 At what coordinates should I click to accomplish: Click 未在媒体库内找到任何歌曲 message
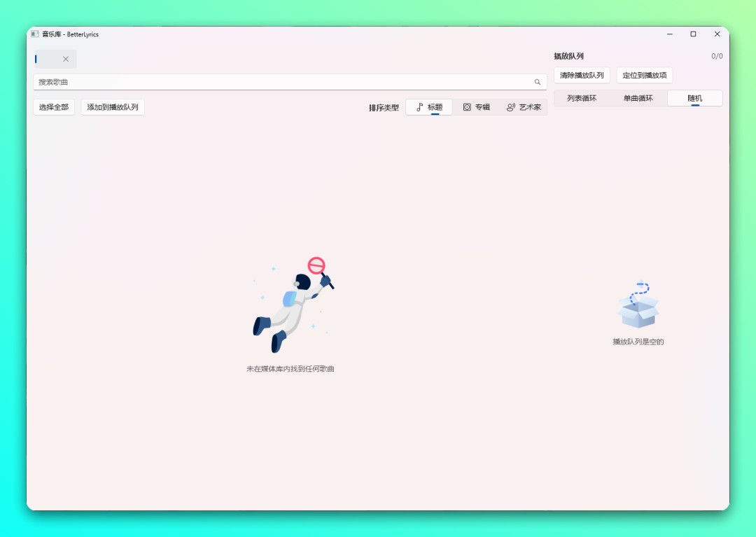tap(290, 369)
